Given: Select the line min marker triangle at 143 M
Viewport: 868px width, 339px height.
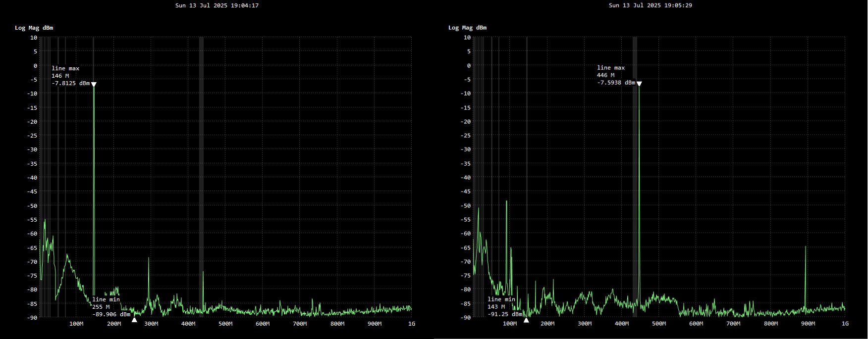Looking at the screenshot, I should 526,320.
